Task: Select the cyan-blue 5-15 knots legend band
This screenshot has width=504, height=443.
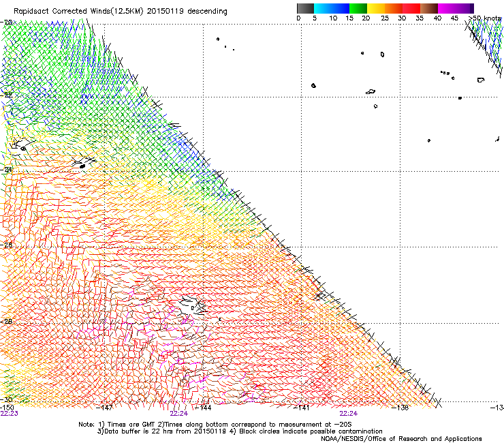Action: 332,8
